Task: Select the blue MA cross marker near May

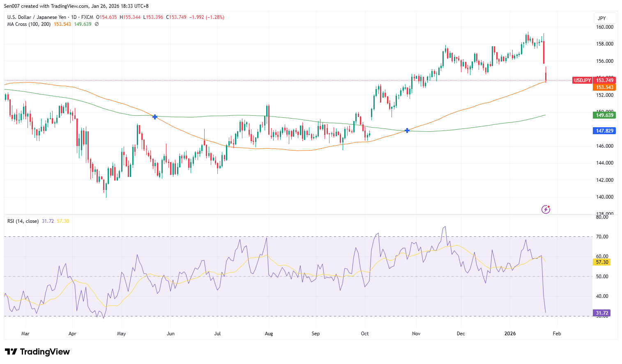Action: (154, 117)
